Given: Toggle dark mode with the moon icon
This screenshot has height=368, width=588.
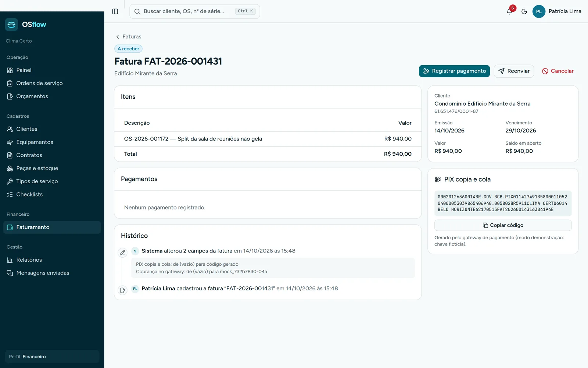Looking at the screenshot, I should (x=524, y=11).
